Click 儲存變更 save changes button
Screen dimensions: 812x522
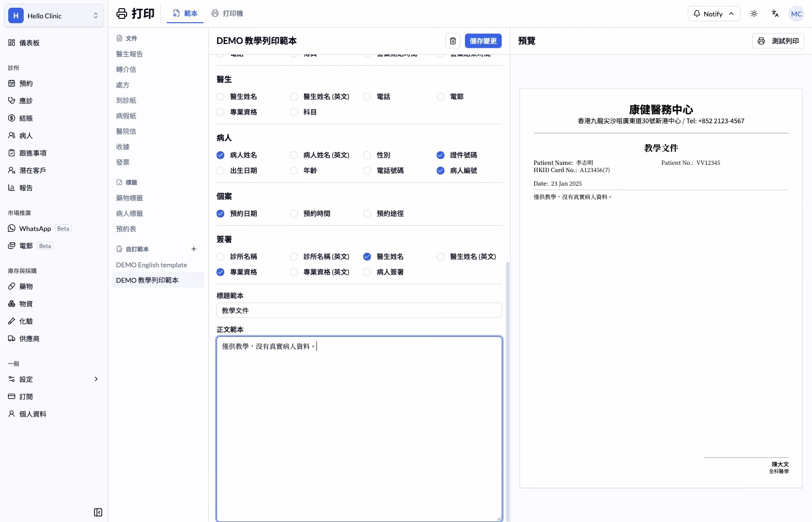pyautogui.click(x=483, y=41)
